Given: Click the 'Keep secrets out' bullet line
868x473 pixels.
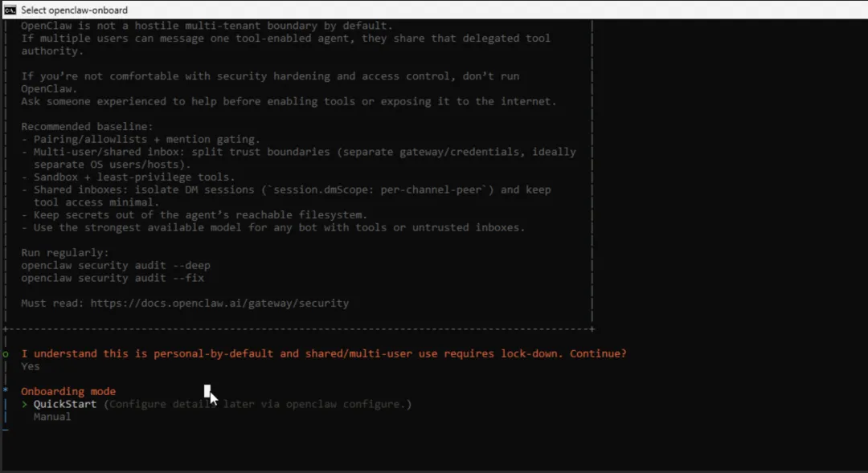Looking at the screenshot, I should tap(194, 214).
